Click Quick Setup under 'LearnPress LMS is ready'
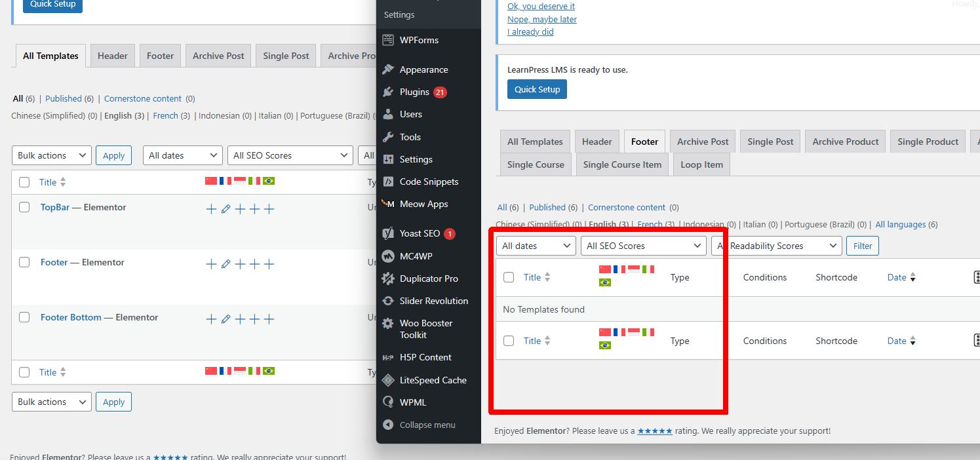This screenshot has width=980, height=460. click(x=537, y=89)
